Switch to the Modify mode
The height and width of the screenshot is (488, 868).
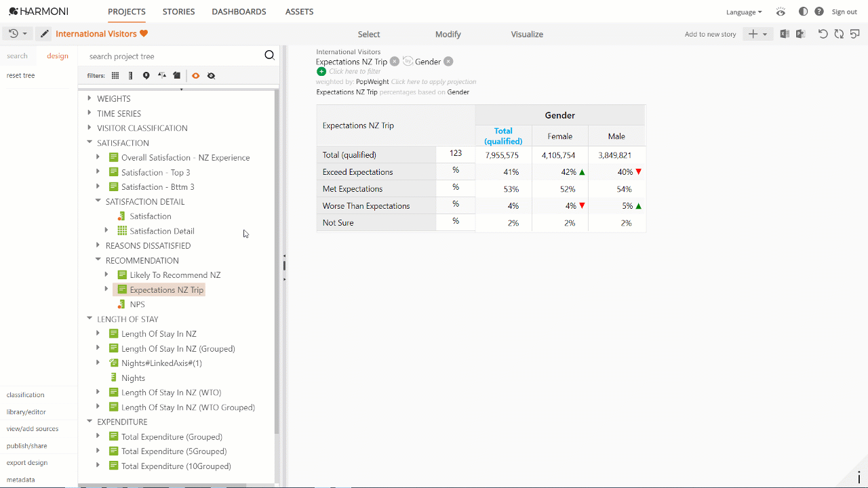(x=448, y=34)
